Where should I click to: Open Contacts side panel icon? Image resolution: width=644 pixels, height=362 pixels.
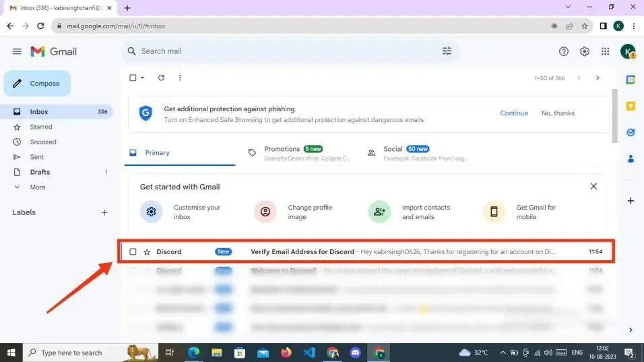[631, 158]
